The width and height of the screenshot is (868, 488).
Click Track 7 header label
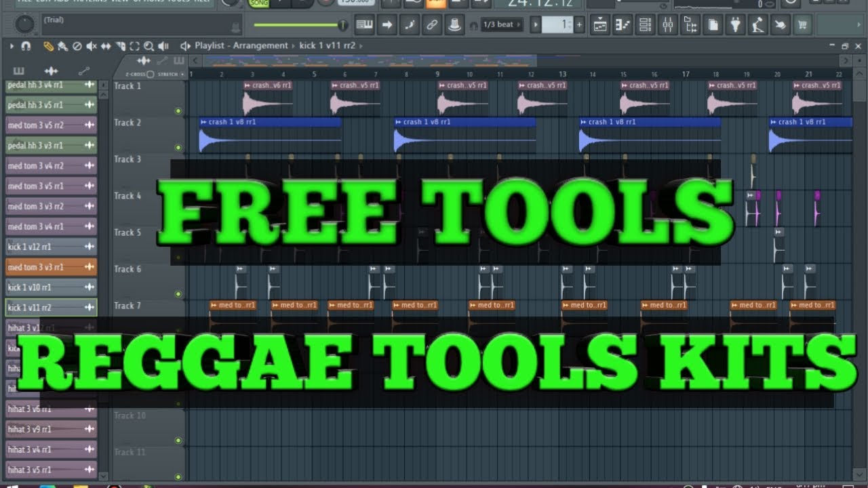[127, 306]
